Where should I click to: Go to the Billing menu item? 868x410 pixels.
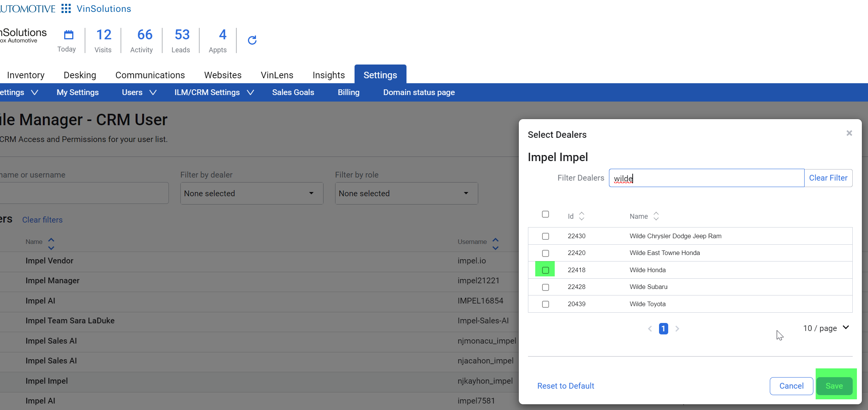pyautogui.click(x=348, y=92)
